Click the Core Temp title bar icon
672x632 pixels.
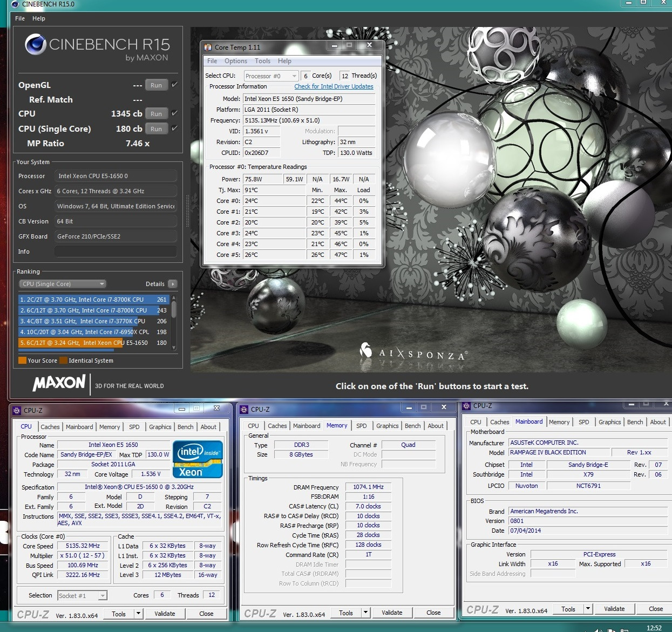208,47
